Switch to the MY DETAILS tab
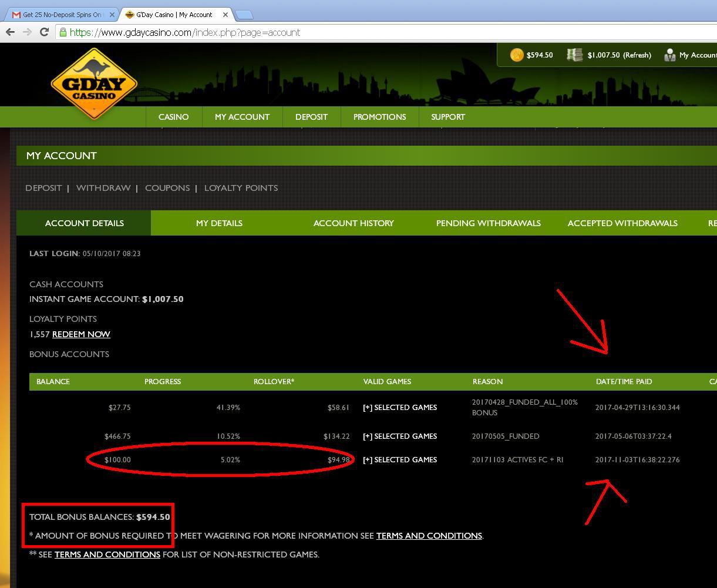 (x=219, y=223)
